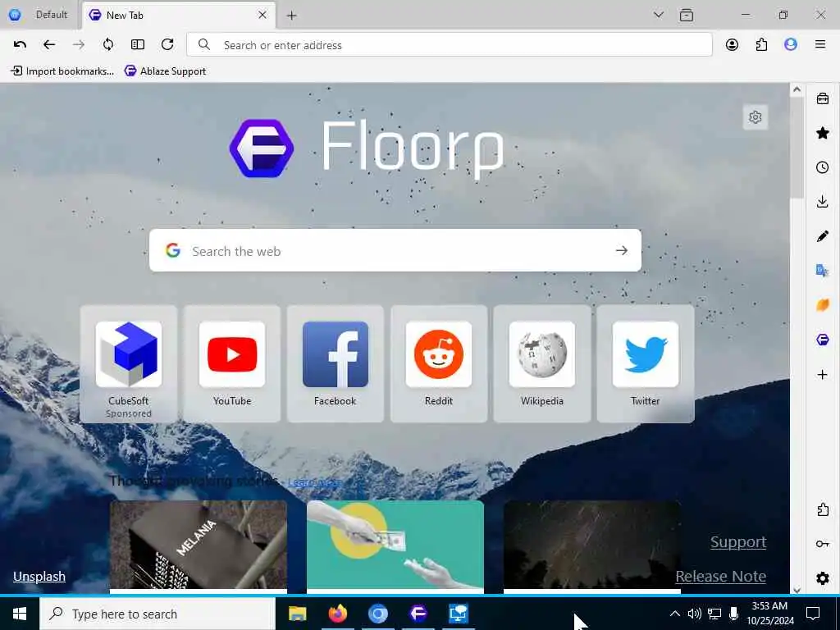Open the sidebar passwords key icon
Image resolution: width=840 pixels, height=630 pixels.
click(822, 544)
